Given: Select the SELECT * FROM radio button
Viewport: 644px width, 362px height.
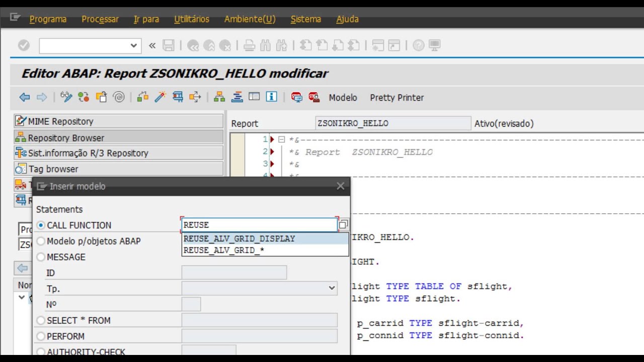Looking at the screenshot, I should tap(41, 320).
